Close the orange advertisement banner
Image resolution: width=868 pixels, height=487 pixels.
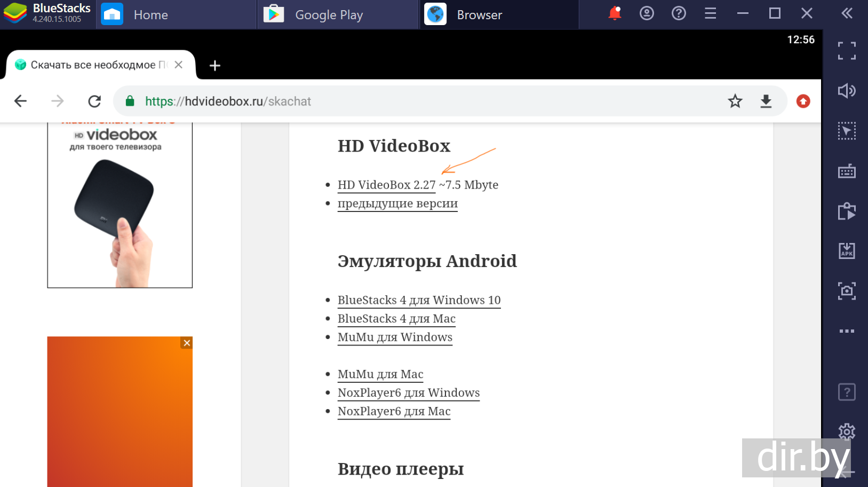point(187,343)
